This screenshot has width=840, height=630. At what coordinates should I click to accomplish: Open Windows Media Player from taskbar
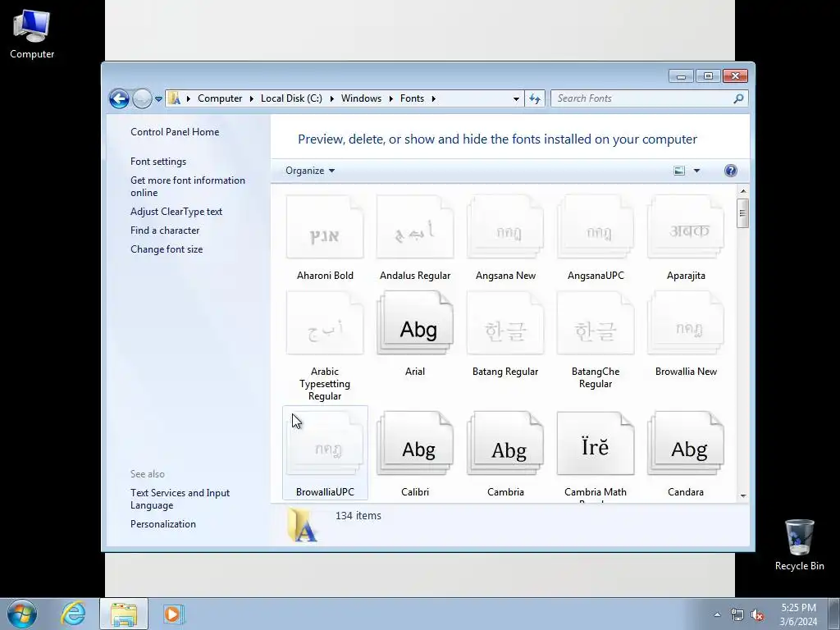pyautogui.click(x=174, y=614)
